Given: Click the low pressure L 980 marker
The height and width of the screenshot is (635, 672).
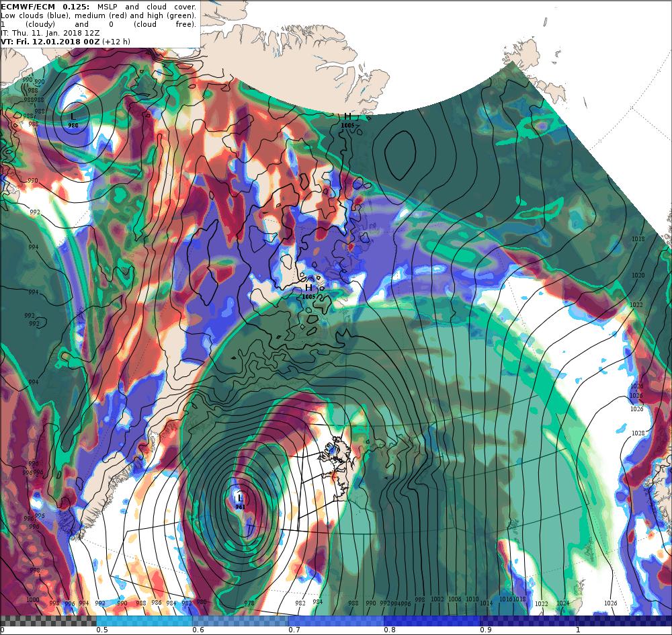Looking at the screenshot, I should coord(73,120).
